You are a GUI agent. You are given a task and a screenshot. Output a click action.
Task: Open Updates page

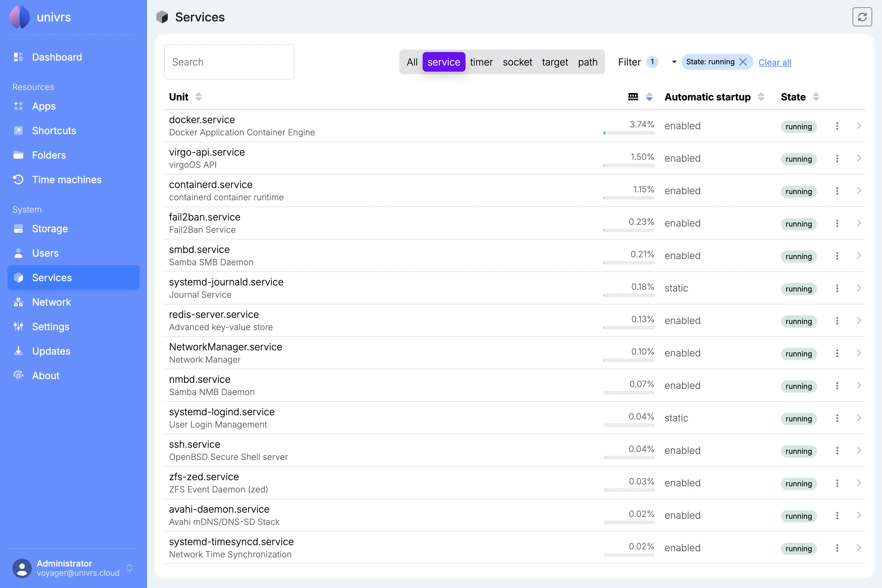click(x=73, y=351)
